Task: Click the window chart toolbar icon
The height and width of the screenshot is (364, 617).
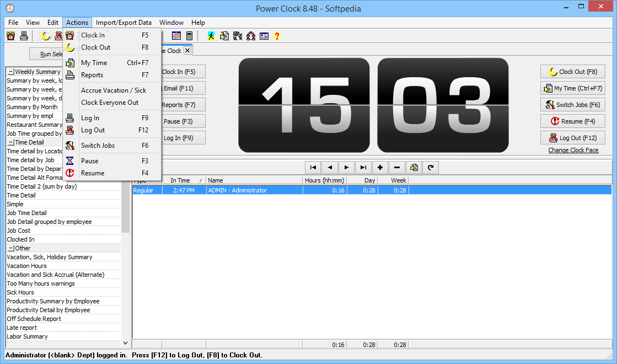Action: 264,36
